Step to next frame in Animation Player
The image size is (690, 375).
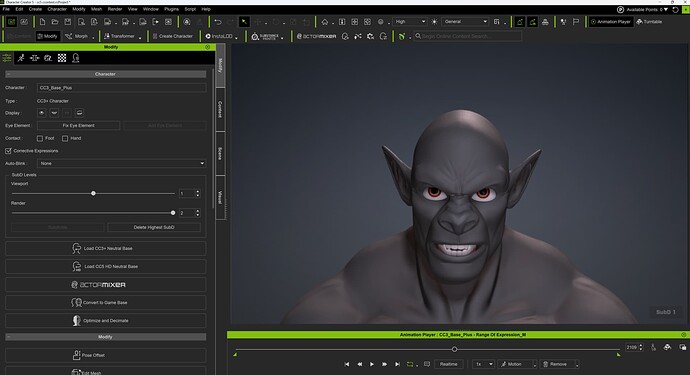point(385,364)
